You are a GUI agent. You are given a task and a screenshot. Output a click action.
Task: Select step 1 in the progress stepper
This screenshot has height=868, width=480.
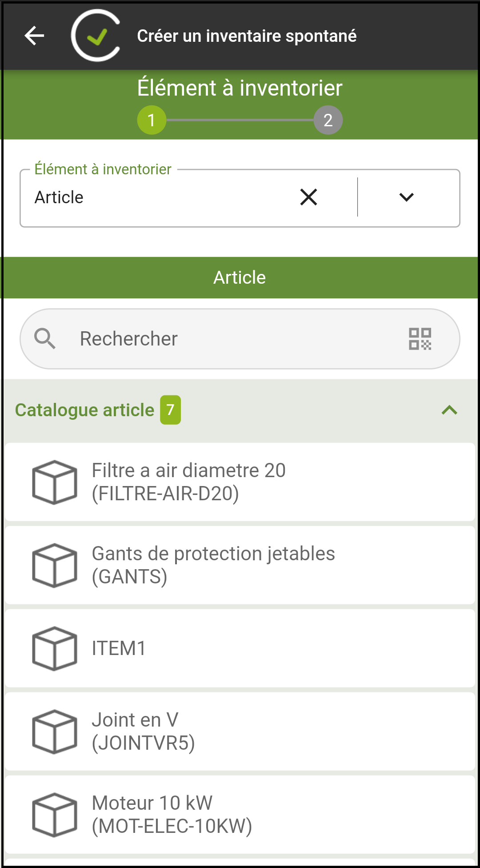(x=152, y=120)
